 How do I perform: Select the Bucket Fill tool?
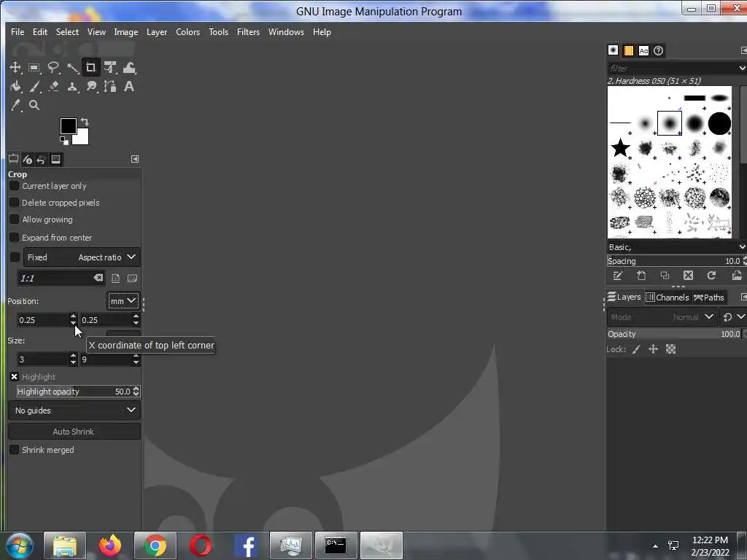click(15, 87)
